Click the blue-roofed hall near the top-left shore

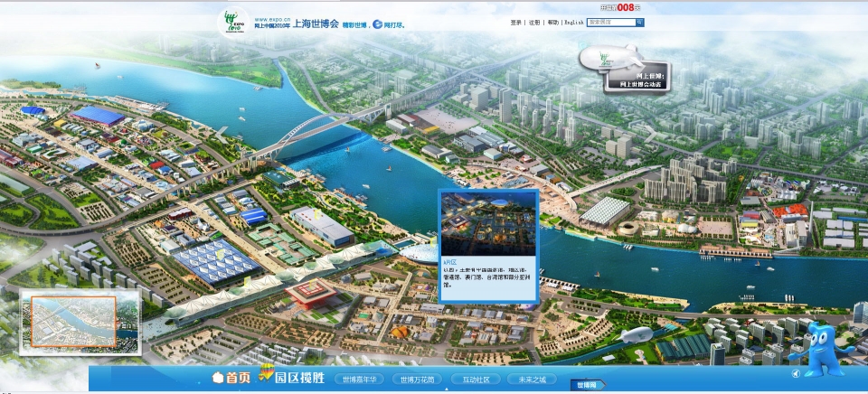click(98, 117)
